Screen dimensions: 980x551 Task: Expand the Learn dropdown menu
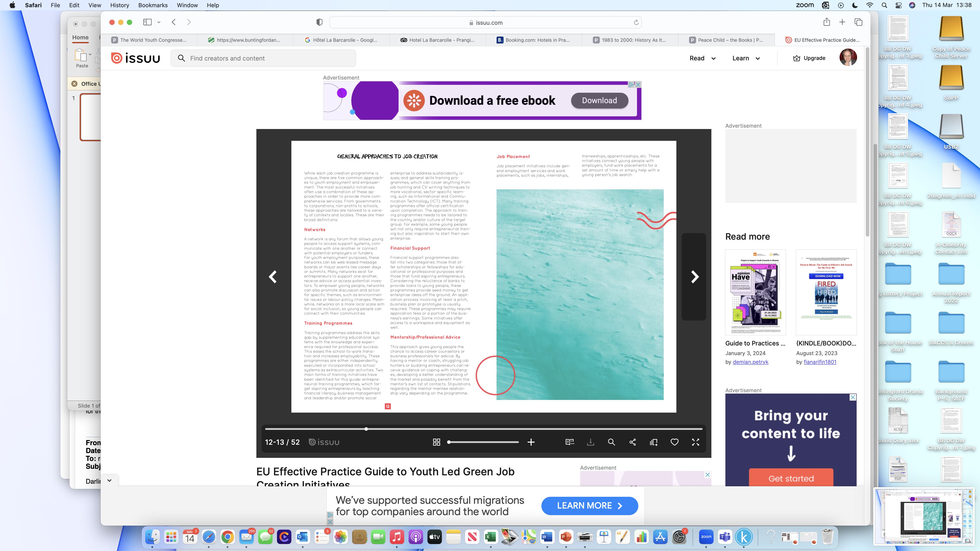(746, 58)
